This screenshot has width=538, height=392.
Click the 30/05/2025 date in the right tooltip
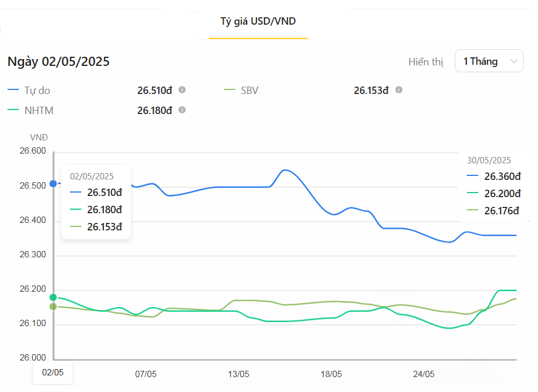(489, 160)
